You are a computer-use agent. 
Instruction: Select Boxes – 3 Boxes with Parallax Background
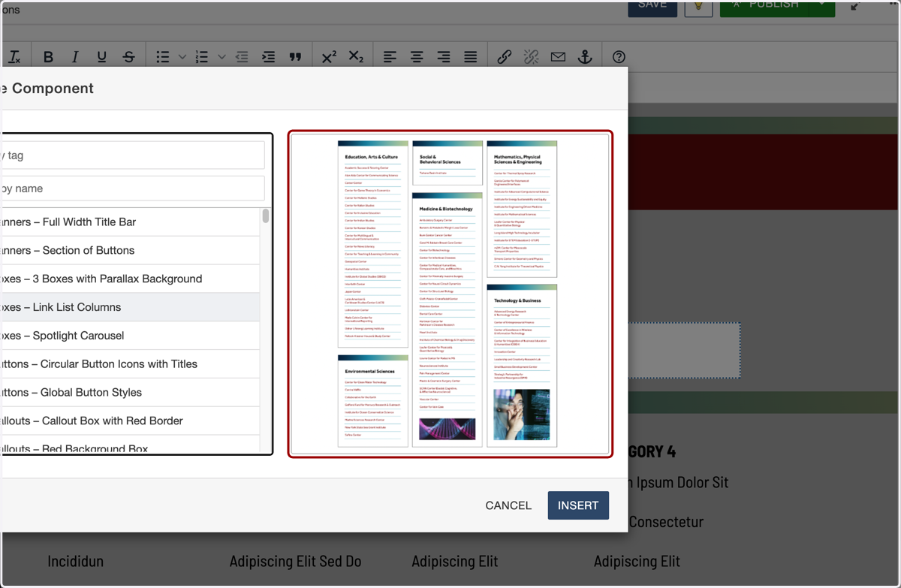click(x=131, y=279)
